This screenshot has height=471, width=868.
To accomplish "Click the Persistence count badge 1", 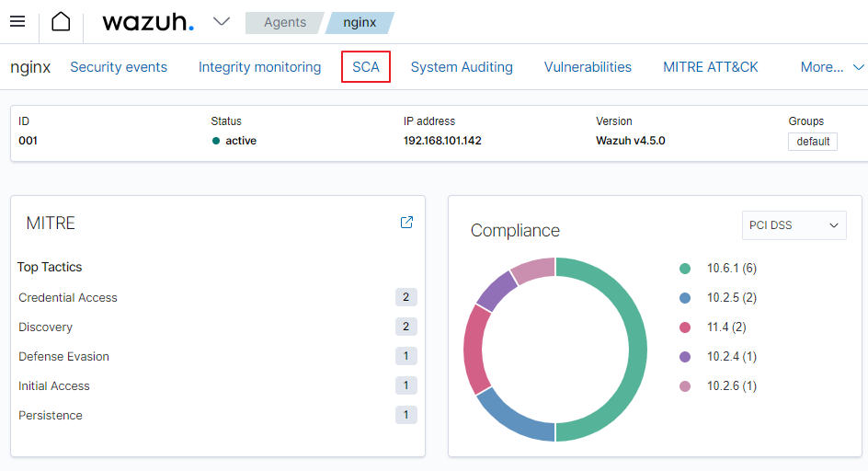I will [x=405, y=415].
